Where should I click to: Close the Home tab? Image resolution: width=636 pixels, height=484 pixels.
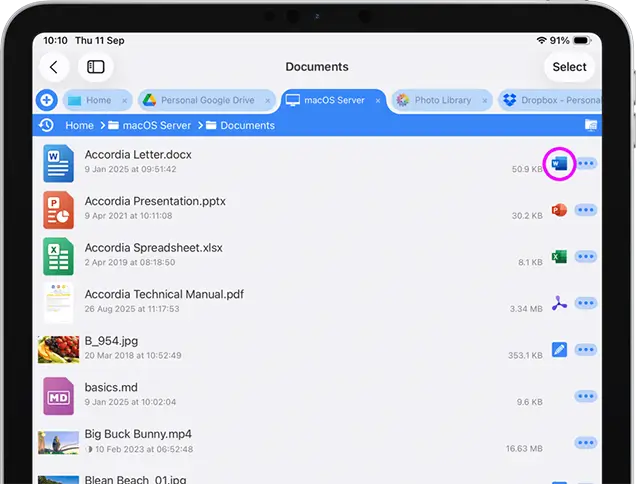tap(125, 101)
